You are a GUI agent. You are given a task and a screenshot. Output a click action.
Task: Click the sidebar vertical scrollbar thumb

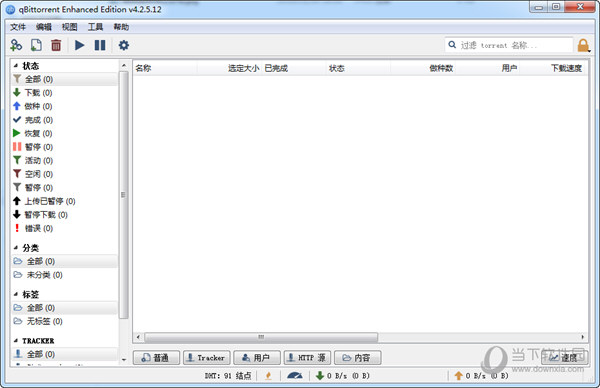(x=124, y=195)
